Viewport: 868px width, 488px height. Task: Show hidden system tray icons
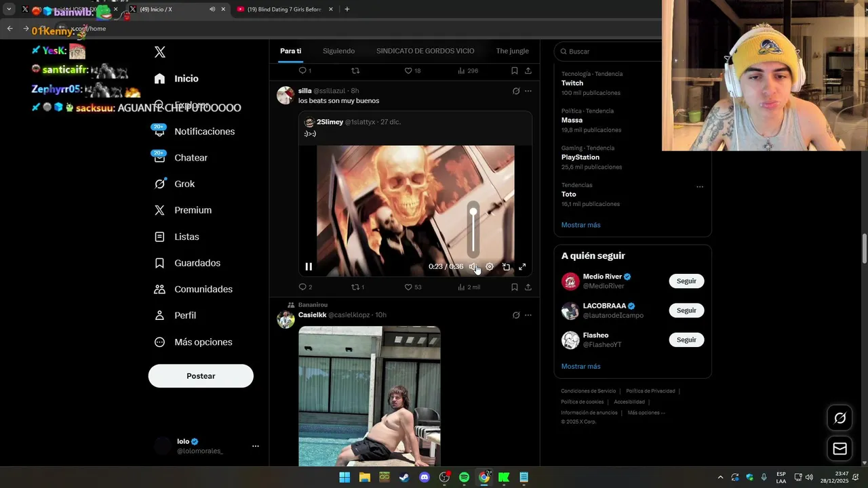[720, 477]
